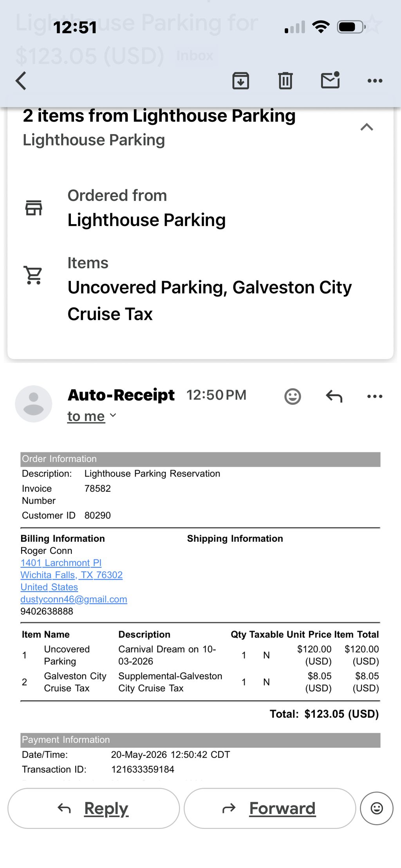Open the message three-dot menu by Auto-Receipt
This screenshot has height=868, width=401.
(x=375, y=396)
